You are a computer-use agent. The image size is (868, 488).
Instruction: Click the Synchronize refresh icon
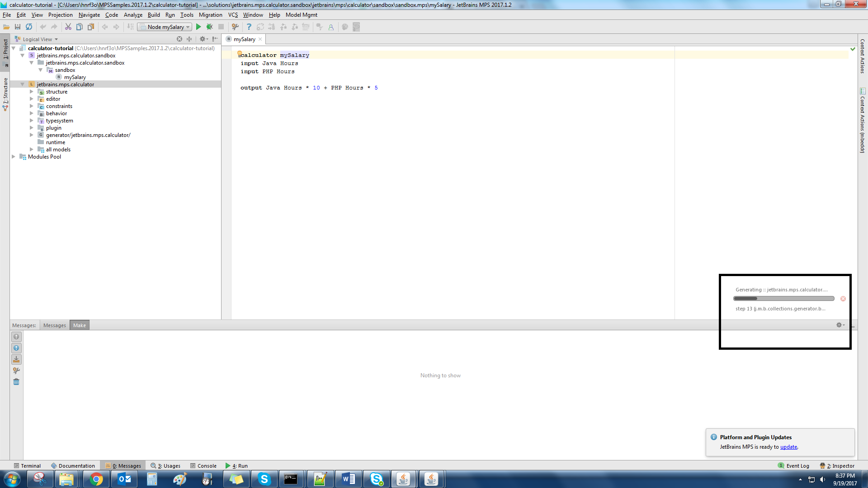tap(29, 27)
